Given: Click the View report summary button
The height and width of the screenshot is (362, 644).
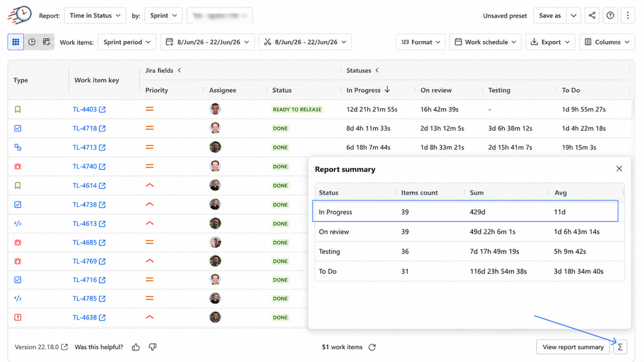Looking at the screenshot, I should coord(573,347).
